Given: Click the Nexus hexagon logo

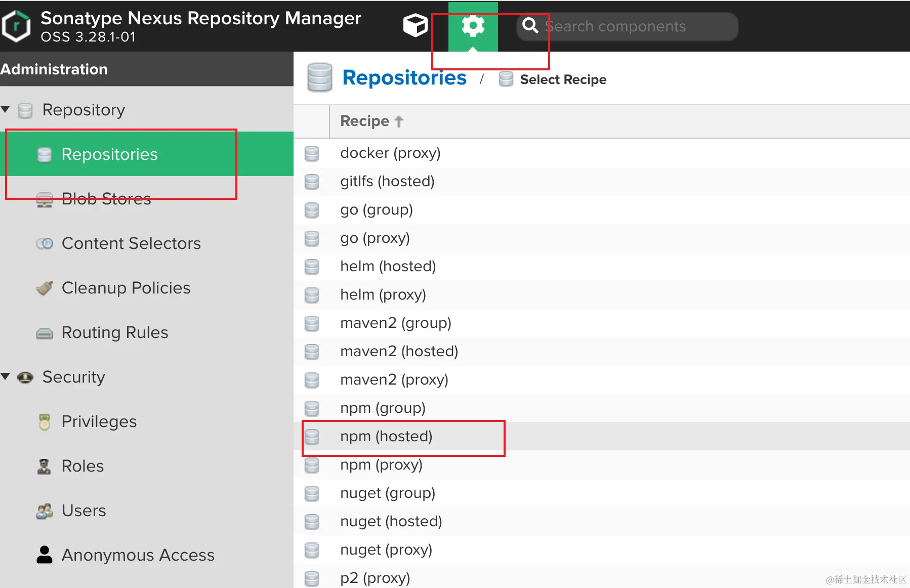Looking at the screenshot, I should [x=16, y=26].
